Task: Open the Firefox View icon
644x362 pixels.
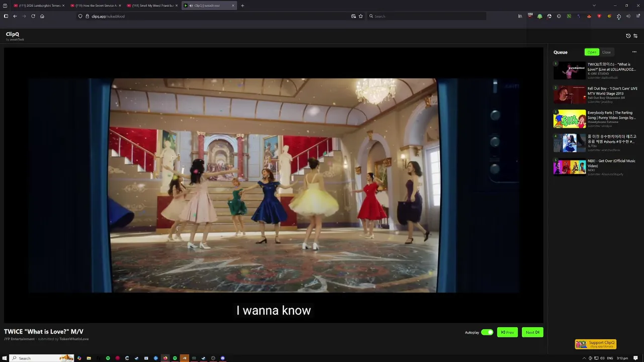Action: pos(5,6)
